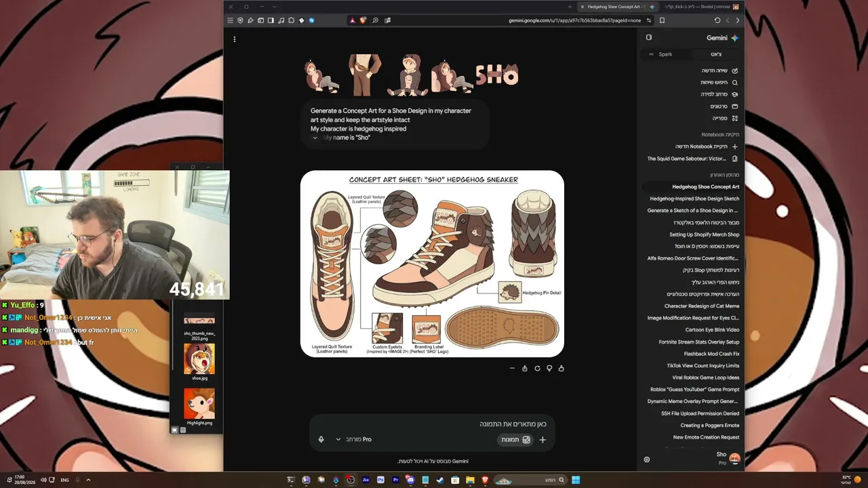Open the Sho account profile avatar
The width and height of the screenshot is (868, 488).
point(734,458)
